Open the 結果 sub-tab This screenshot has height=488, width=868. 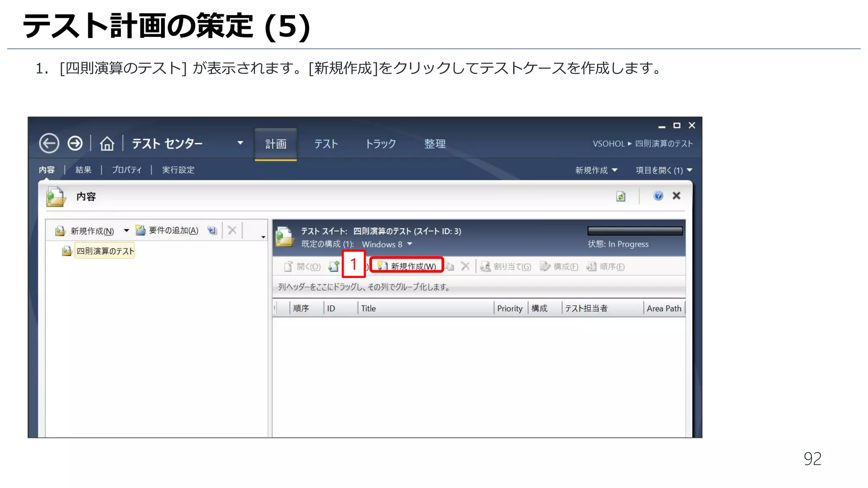point(83,170)
